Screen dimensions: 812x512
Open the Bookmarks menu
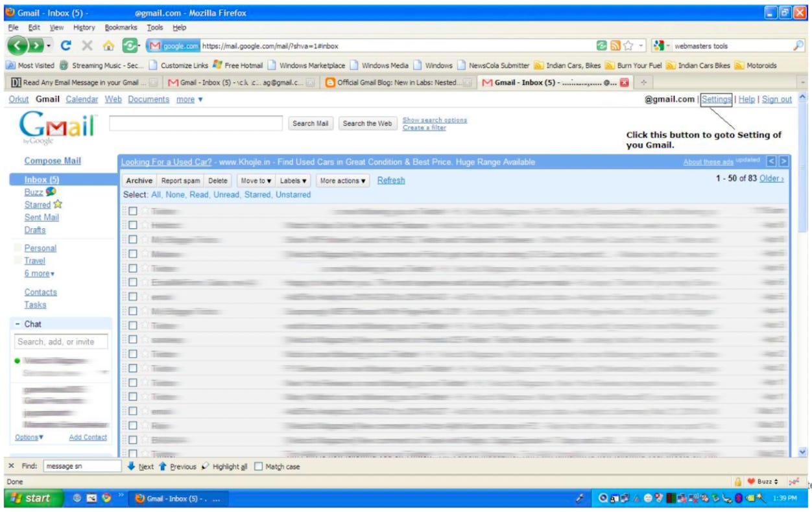tap(121, 28)
